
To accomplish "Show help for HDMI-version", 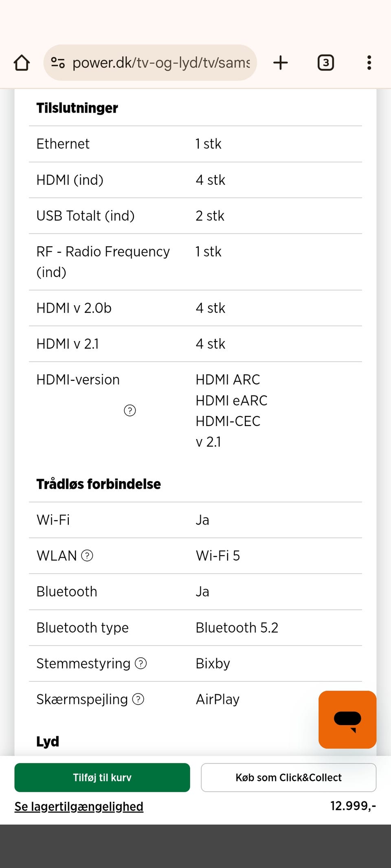I will (x=130, y=411).
